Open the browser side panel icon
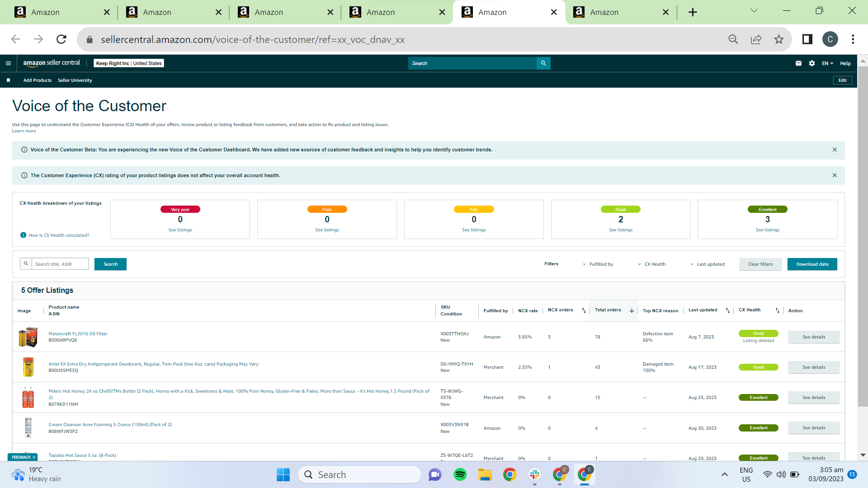 coord(807,39)
